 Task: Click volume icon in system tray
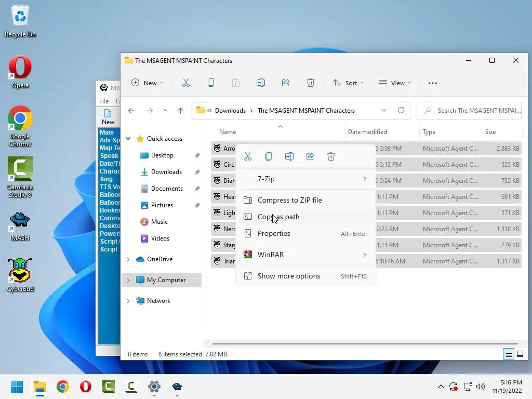click(481, 387)
